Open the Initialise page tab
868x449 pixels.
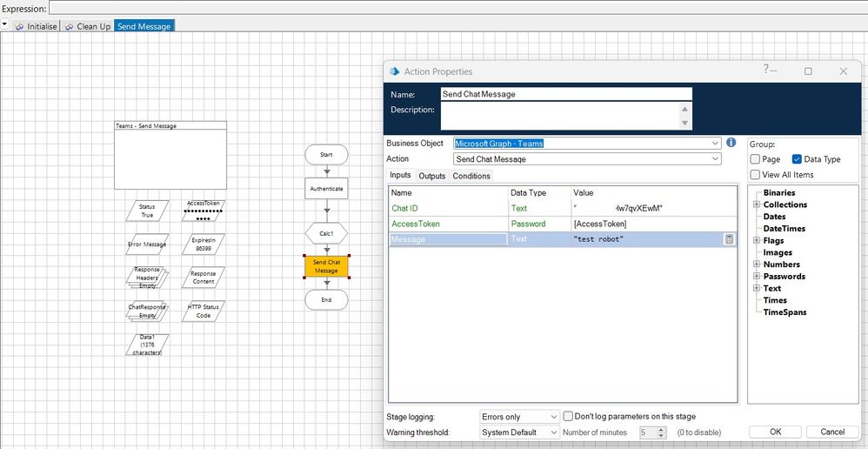click(37, 26)
